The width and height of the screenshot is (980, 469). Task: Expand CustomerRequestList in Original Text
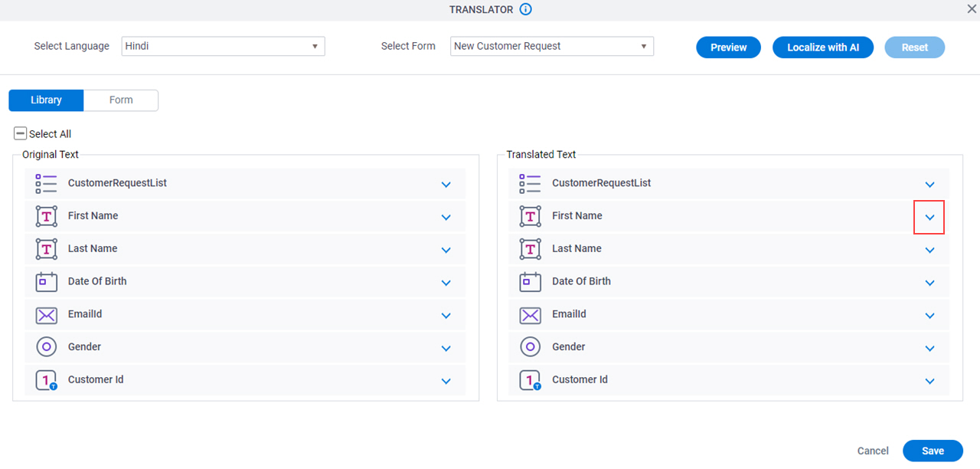coord(446,185)
